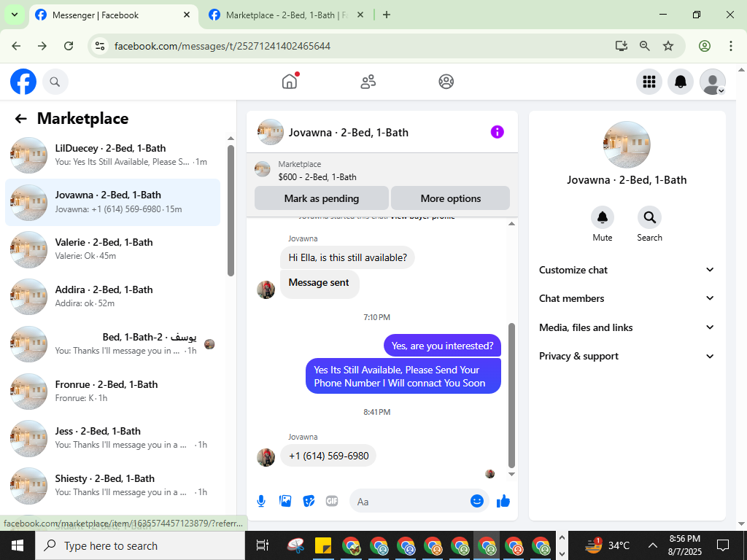
Task: Open Chrome zoom magnifier icon in address bar
Action: [x=645, y=46]
